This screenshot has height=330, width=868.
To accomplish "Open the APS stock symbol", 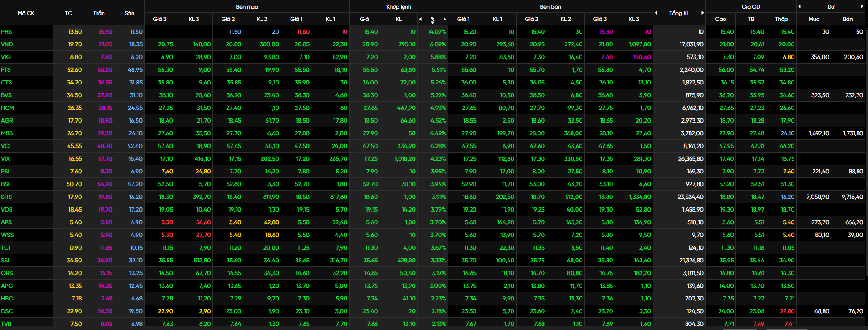I will (6, 222).
